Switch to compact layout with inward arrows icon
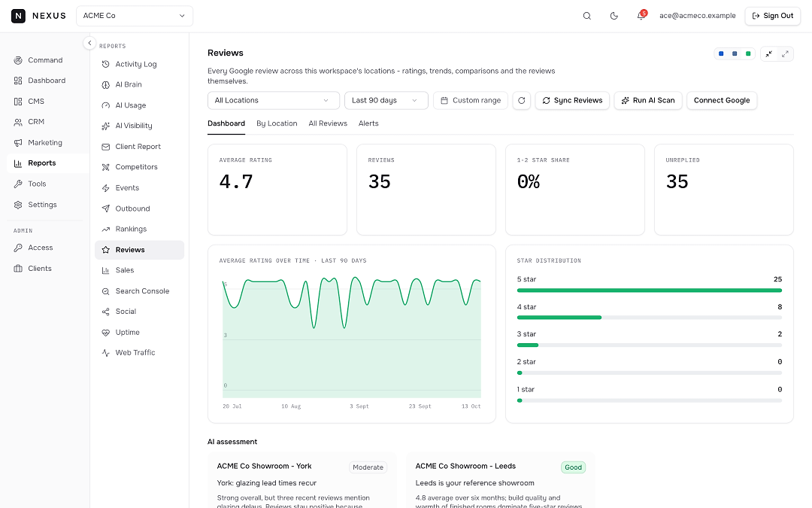The width and height of the screenshot is (812, 508). click(x=769, y=53)
